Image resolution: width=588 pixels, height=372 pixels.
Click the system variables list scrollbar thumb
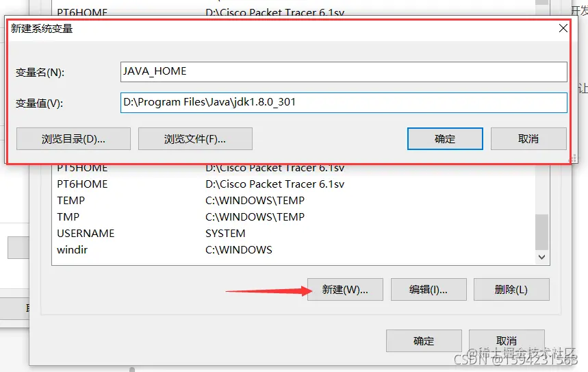pos(541,232)
